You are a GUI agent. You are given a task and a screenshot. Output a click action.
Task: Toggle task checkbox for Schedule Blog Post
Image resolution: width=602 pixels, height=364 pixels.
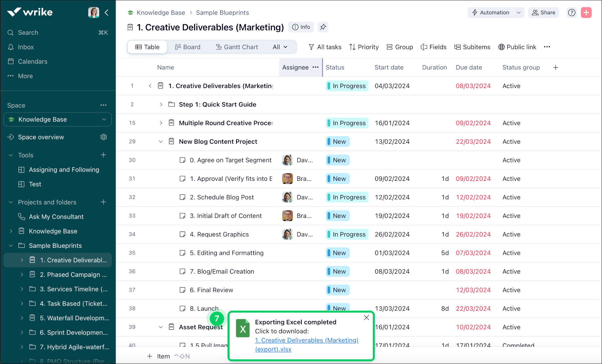click(182, 197)
